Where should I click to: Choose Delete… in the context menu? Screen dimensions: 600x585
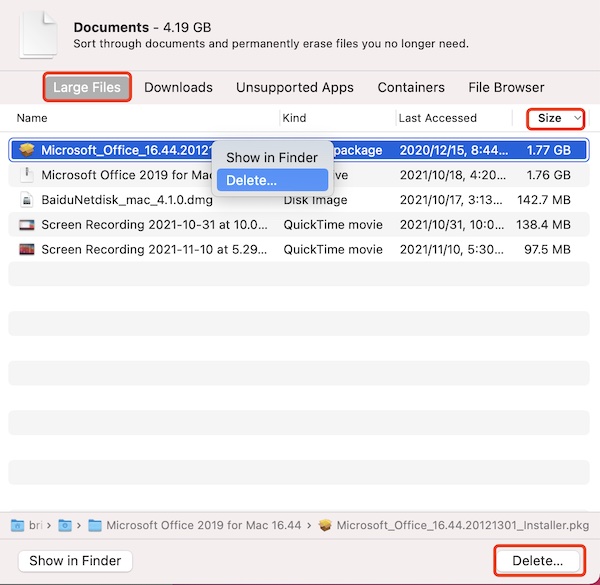(272, 180)
